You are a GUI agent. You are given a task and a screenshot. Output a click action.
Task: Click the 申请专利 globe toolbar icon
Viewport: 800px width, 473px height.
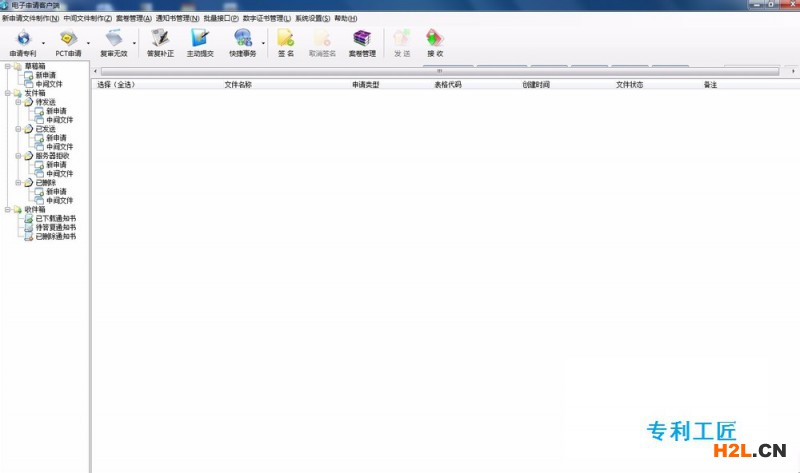(23, 38)
